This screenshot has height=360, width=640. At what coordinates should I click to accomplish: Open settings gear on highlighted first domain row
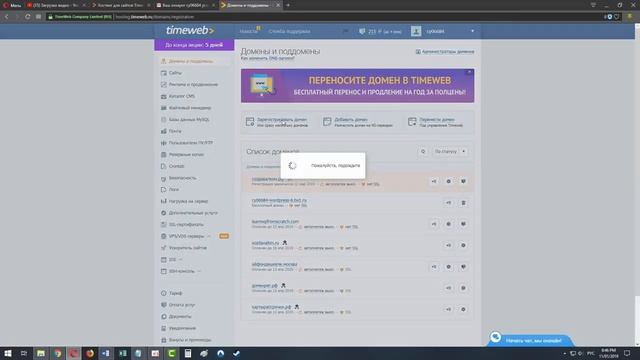click(448, 181)
